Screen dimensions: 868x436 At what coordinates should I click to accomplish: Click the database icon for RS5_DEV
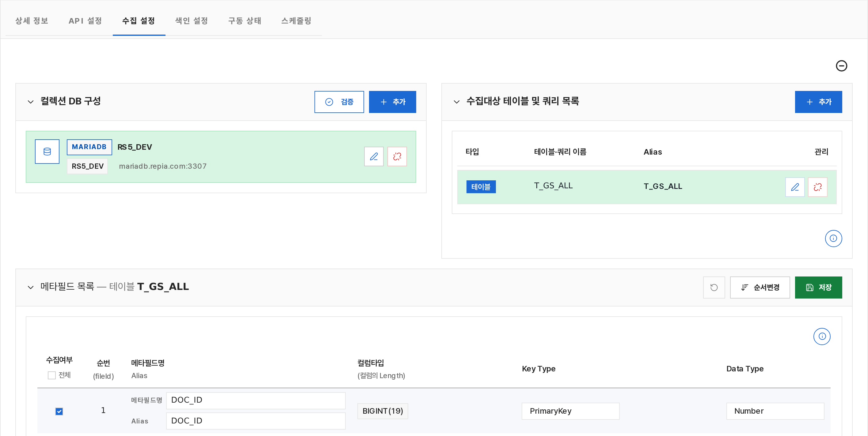tap(47, 152)
